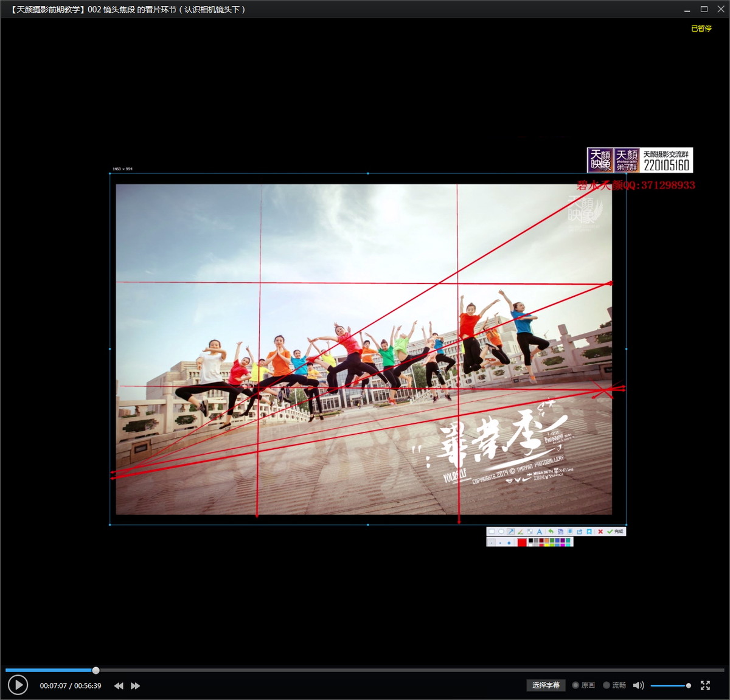Click the star bookmark icon in capture toolbar
The height and width of the screenshot is (700, 730).
[x=589, y=532]
